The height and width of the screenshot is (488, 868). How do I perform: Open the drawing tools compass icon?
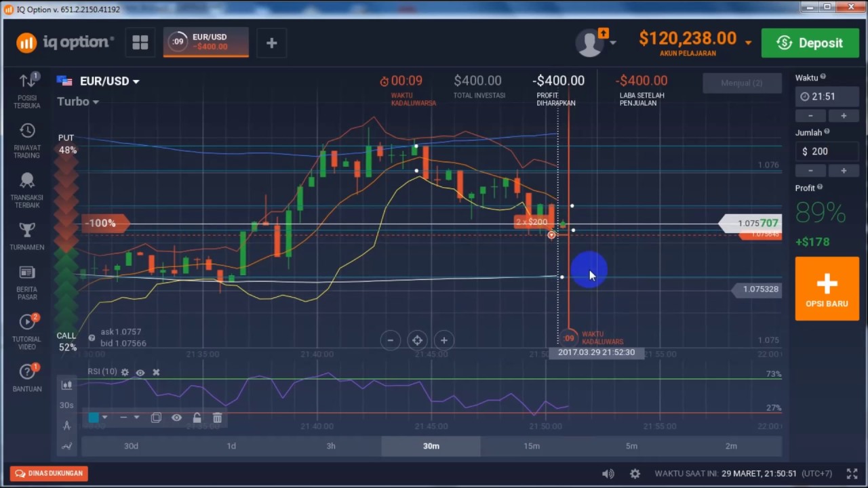(66, 426)
